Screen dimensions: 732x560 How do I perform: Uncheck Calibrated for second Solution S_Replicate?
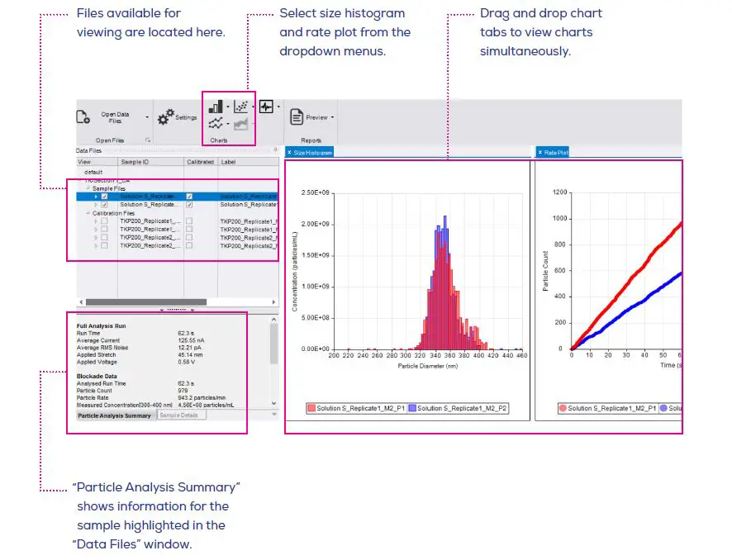pyautogui.click(x=188, y=205)
